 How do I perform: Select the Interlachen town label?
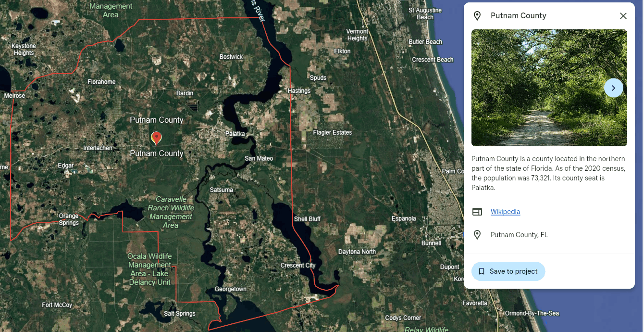coord(98,148)
